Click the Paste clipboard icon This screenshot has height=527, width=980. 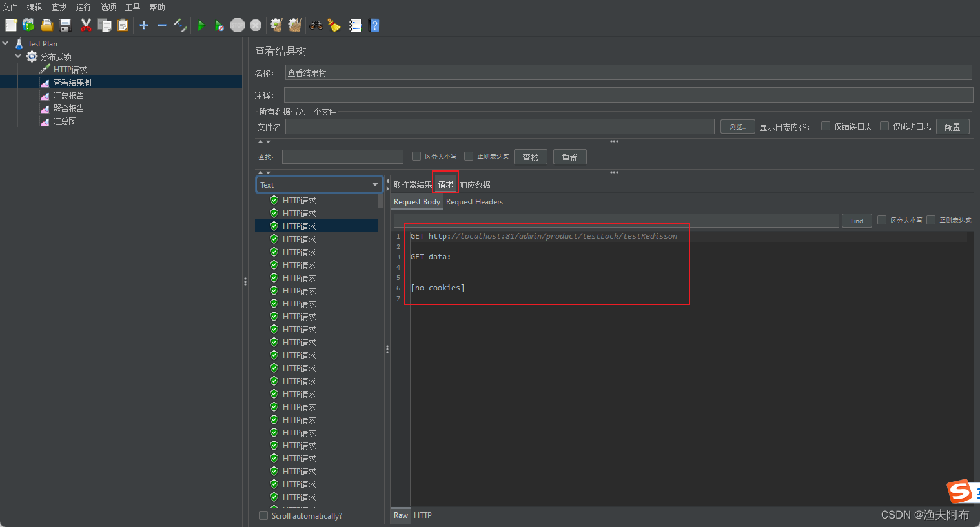tap(123, 25)
